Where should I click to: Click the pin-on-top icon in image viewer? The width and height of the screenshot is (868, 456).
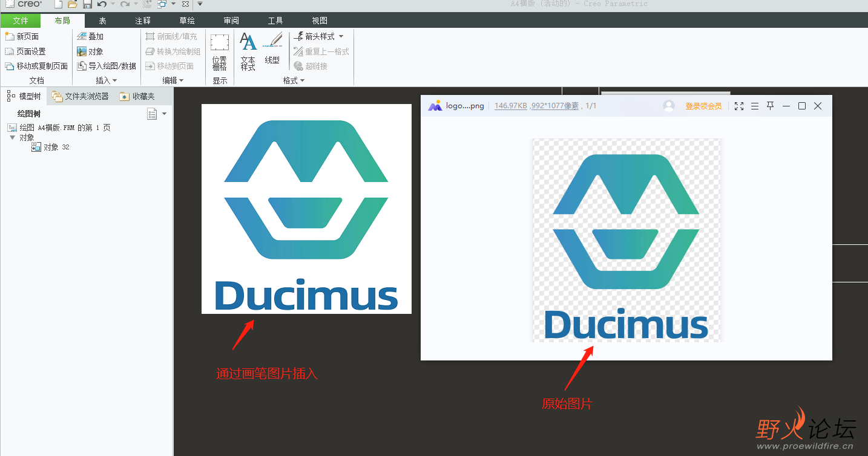(x=771, y=106)
